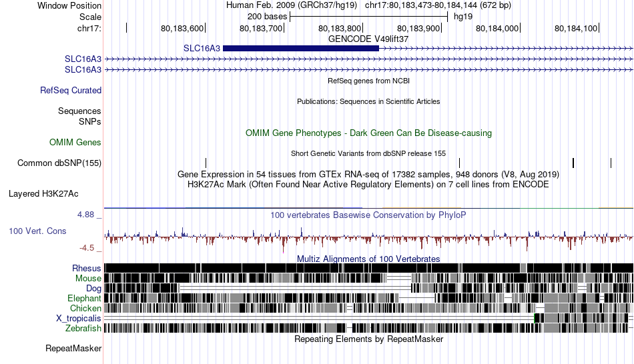This screenshot has height=364, width=634.
Task: Select the Rhesus alignment row label
Action: [87, 268]
